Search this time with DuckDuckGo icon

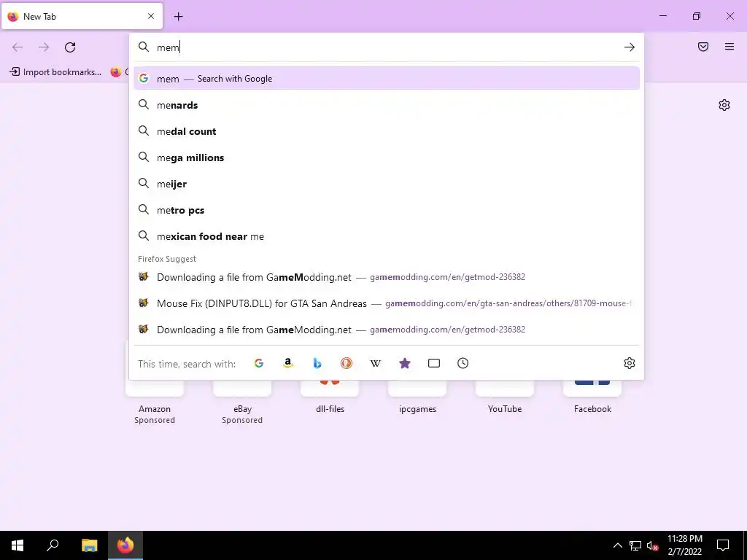tap(347, 363)
